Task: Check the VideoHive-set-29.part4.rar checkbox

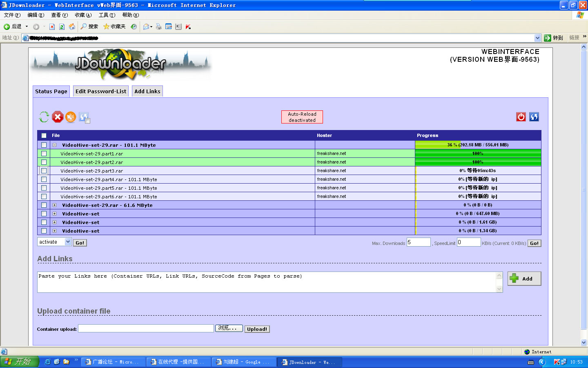Action: click(44, 180)
